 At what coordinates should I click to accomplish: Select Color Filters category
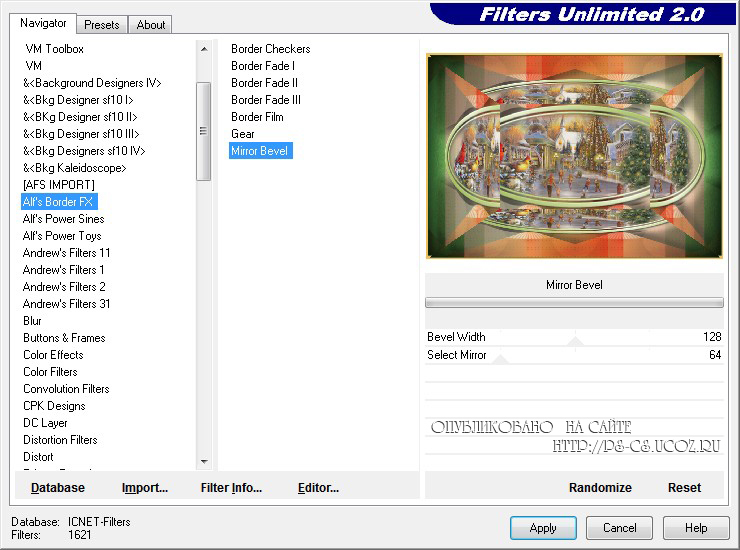pyautogui.click(x=50, y=372)
